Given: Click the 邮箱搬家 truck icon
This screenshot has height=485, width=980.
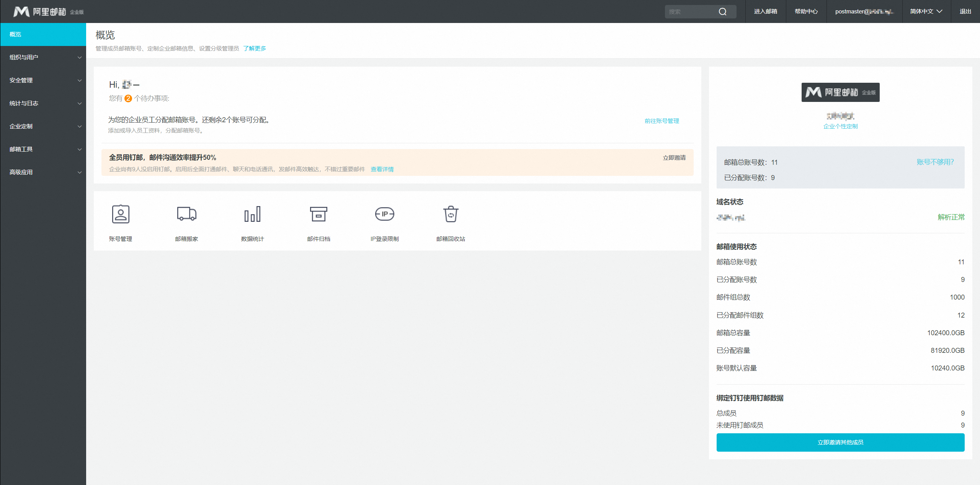Looking at the screenshot, I should click(186, 214).
